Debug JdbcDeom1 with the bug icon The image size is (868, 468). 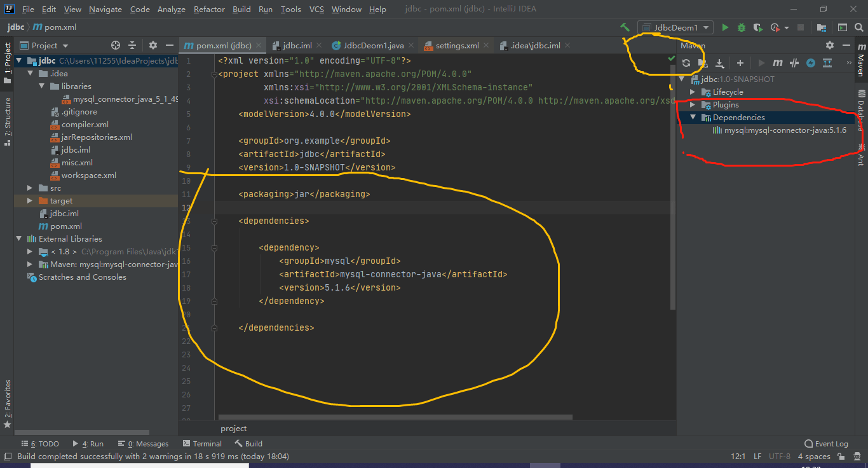742,27
